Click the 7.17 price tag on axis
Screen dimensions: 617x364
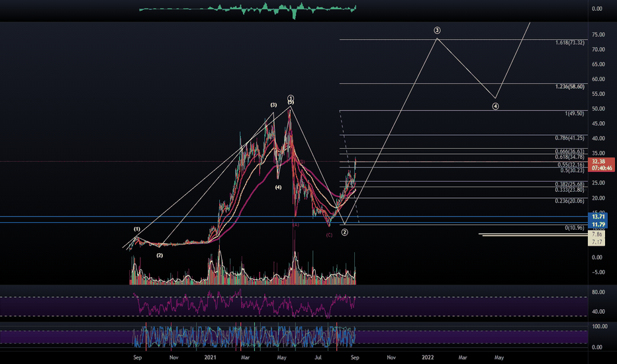tap(596, 242)
